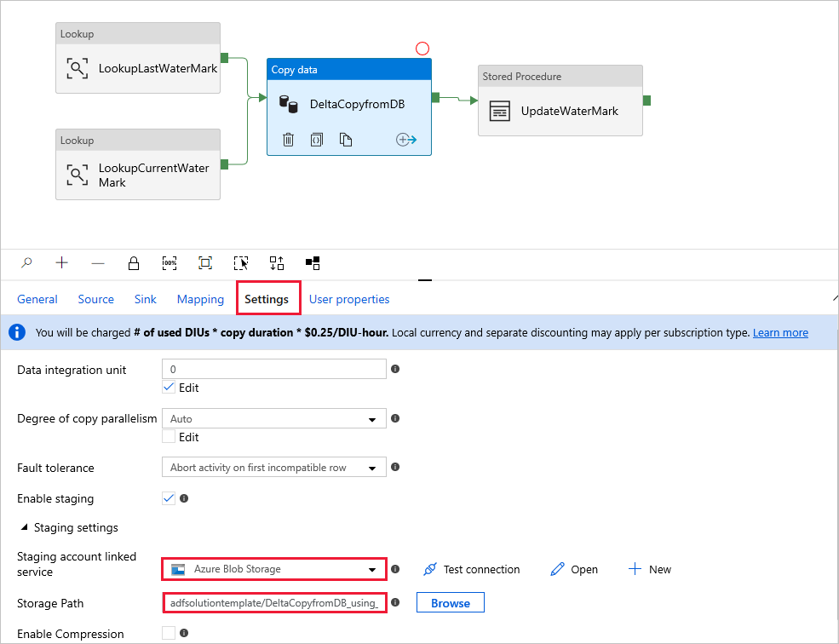
Task: Open the Learn more pricing link
Action: (x=780, y=332)
